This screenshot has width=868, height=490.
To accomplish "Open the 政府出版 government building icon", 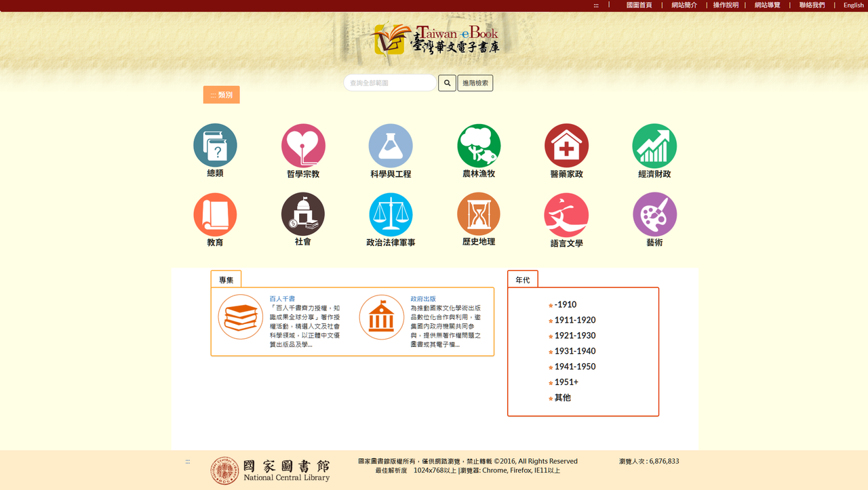I will click(x=382, y=317).
